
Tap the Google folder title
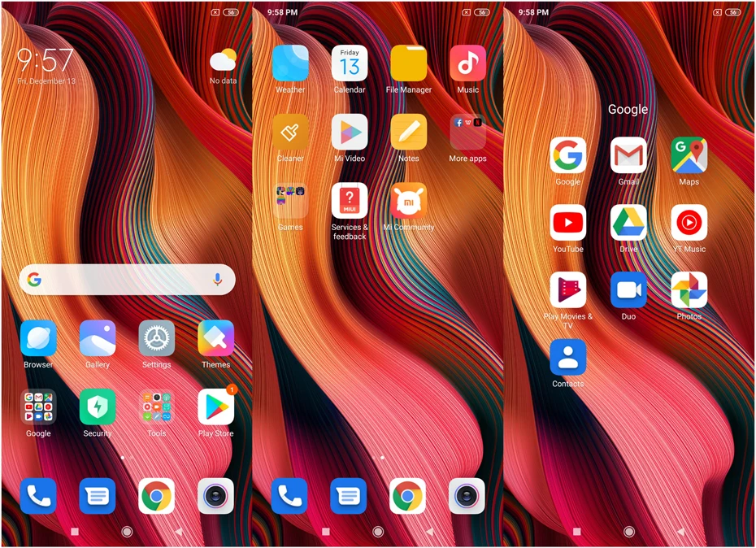(x=628, y=110)
